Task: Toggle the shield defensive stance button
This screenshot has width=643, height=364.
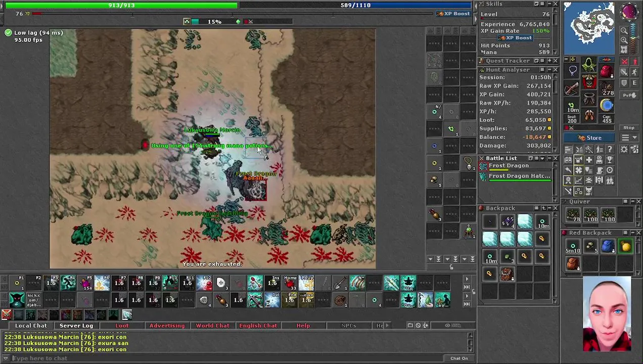Action: [624, 82]
